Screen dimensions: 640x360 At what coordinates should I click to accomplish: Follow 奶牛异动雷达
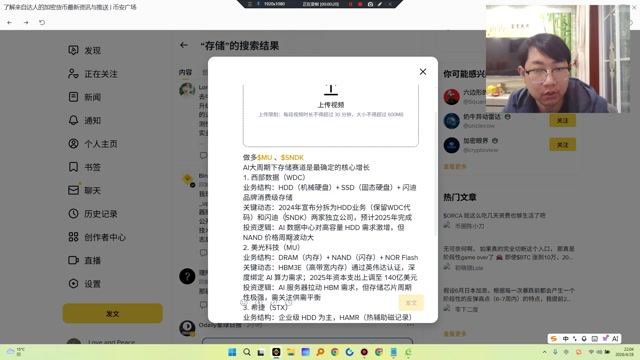pyautogui.click(x=562, y=120)
